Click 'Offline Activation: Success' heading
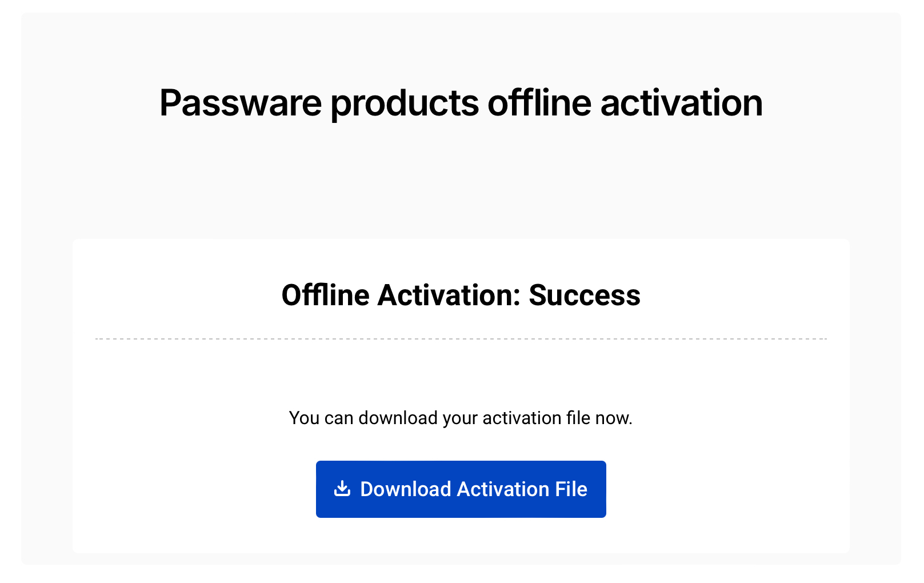Image resolution: width=924 pixels, height=583 pixels. pos(461,296)
